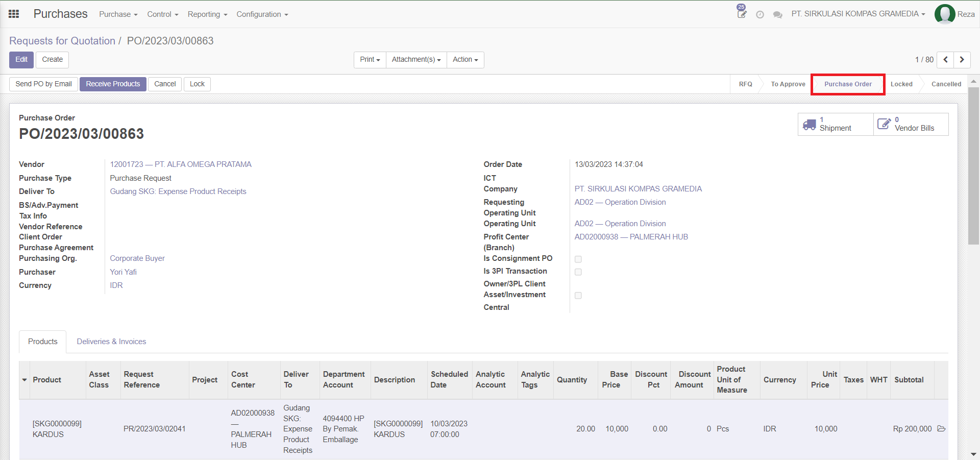Expand the Attachment(s) dropdown
Screen dimensions: 980x460
pos(416,60)
